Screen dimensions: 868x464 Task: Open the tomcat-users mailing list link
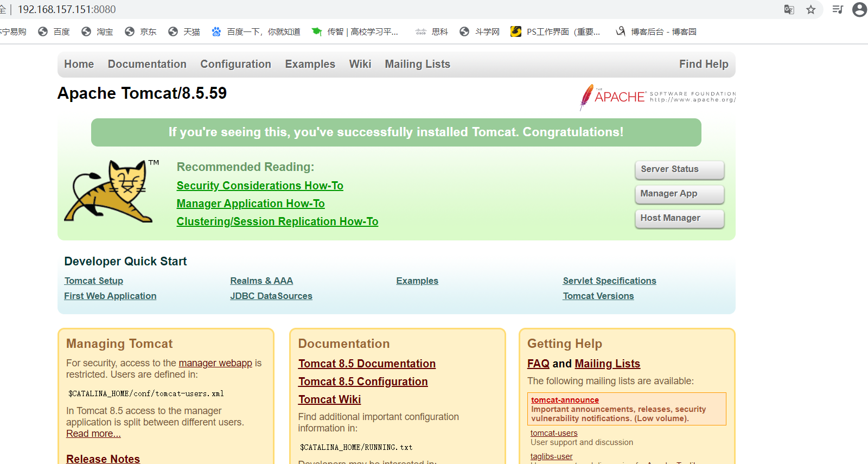(x=554, y=433)
